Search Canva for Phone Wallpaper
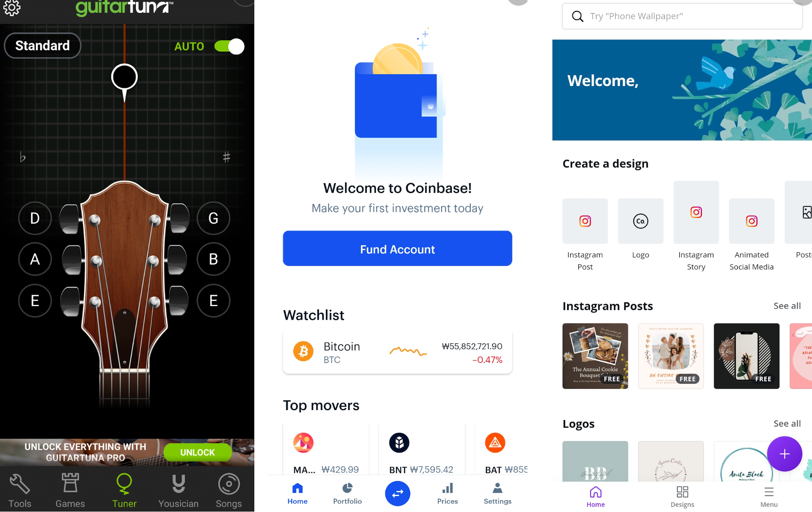Image resolution: width=812 pixels, height=512 pixels. coord(682,15)
